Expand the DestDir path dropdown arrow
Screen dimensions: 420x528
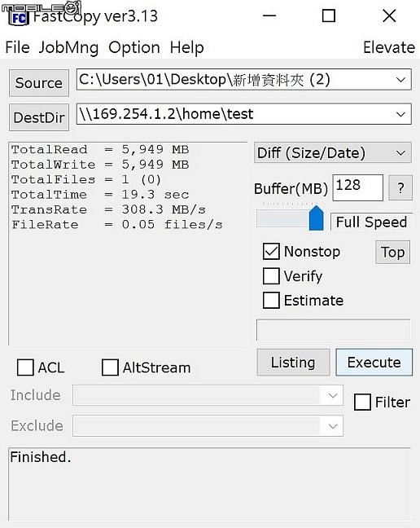click(x=400, y=114)
